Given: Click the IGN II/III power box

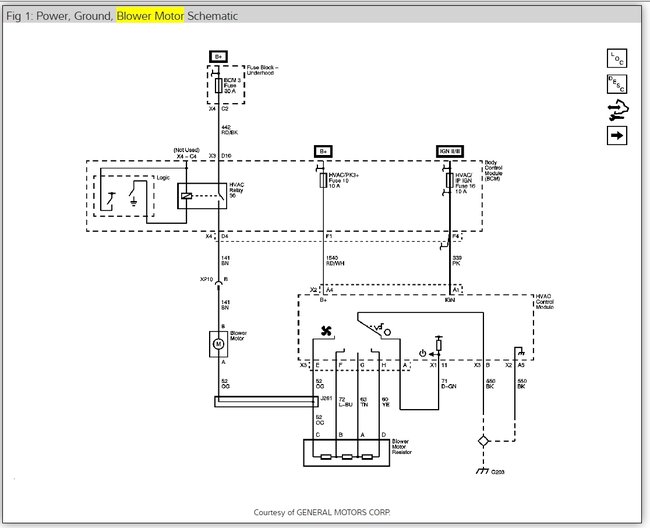Looking at the screenshot, I should point(450,151).
